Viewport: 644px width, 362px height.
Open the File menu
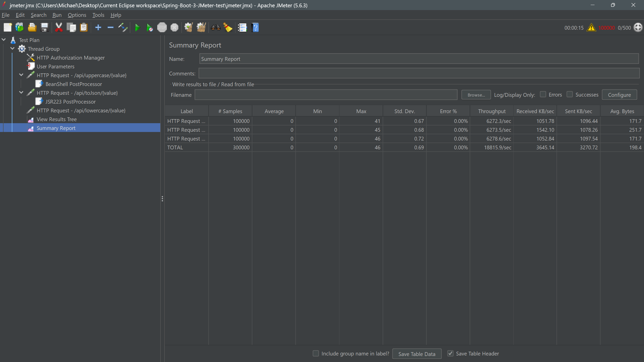(6, 15)
